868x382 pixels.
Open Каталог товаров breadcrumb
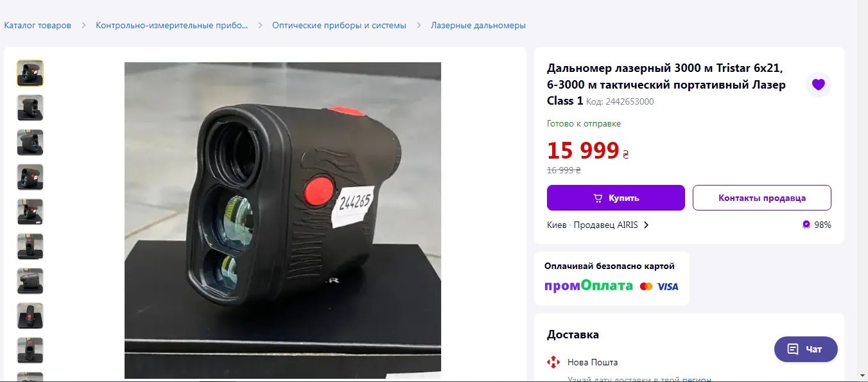coord(37,26)
